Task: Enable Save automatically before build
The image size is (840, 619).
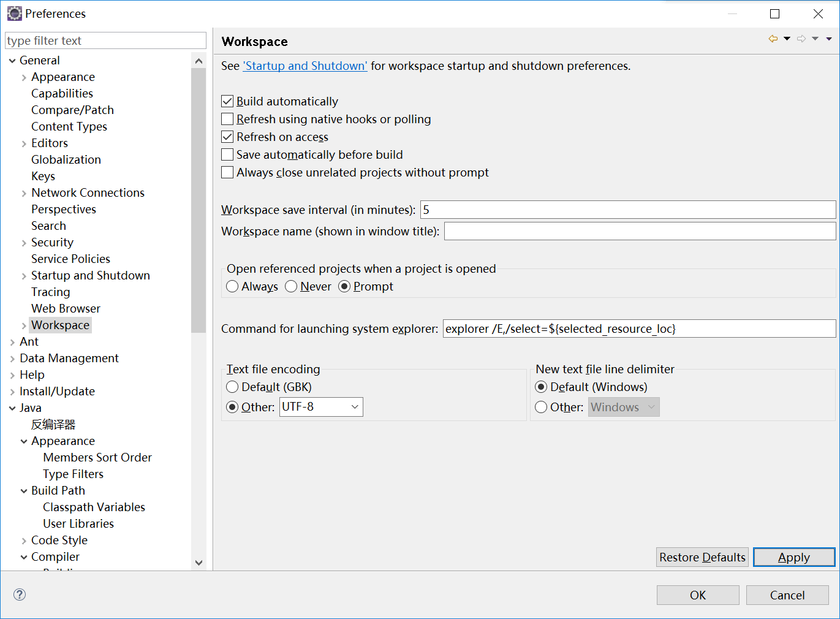Action: (x=227, y=154)
